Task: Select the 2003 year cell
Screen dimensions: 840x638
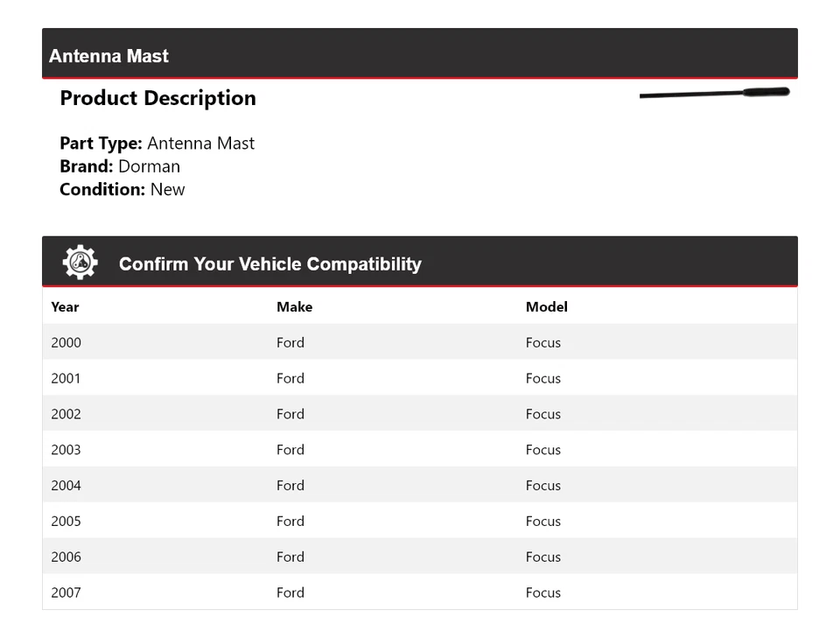Action: pos(66,450)
